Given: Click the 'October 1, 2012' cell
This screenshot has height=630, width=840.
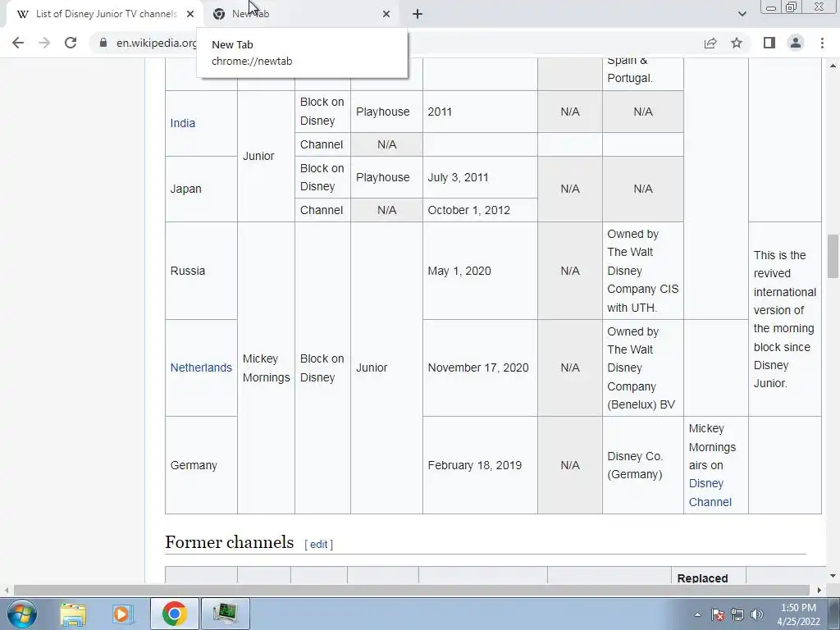Looking at the screenshot, I should click(480, 210).
